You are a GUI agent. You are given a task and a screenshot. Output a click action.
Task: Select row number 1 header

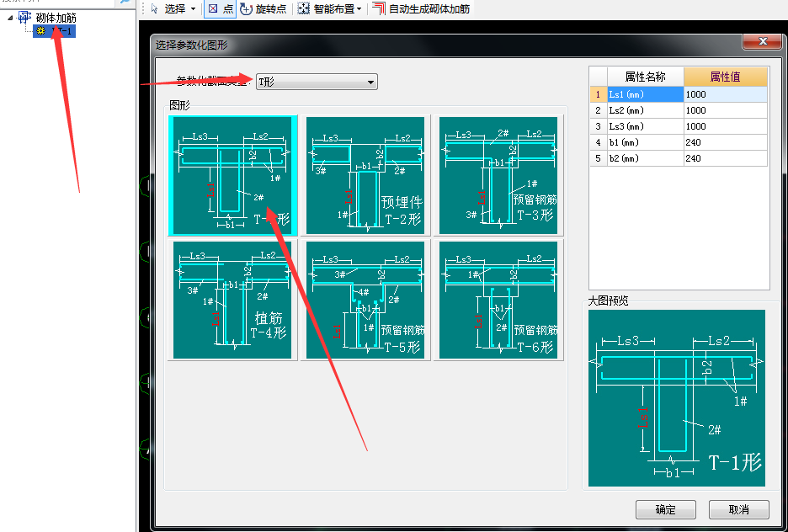coord(598,94)
